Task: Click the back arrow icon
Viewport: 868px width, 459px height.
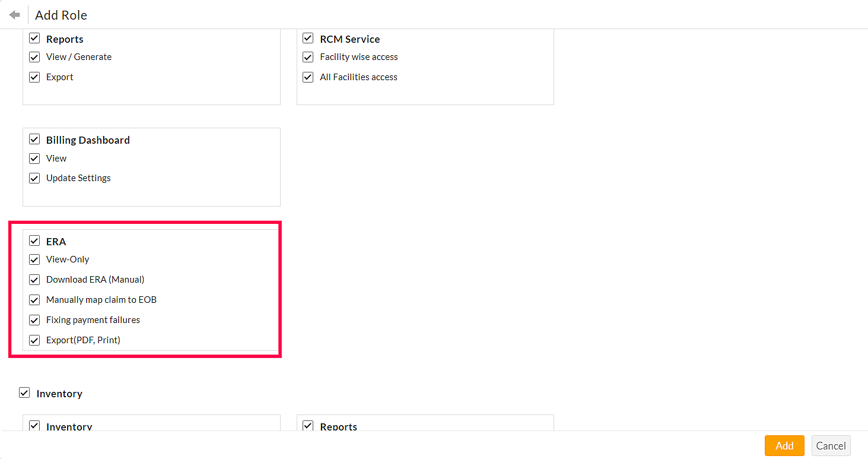Action: (x=15, y=15)
